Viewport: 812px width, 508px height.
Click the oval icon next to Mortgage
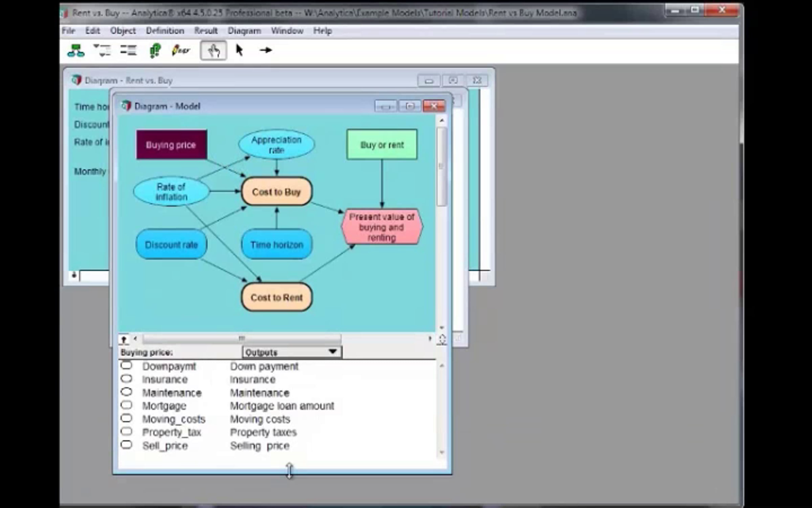point(126,405)
